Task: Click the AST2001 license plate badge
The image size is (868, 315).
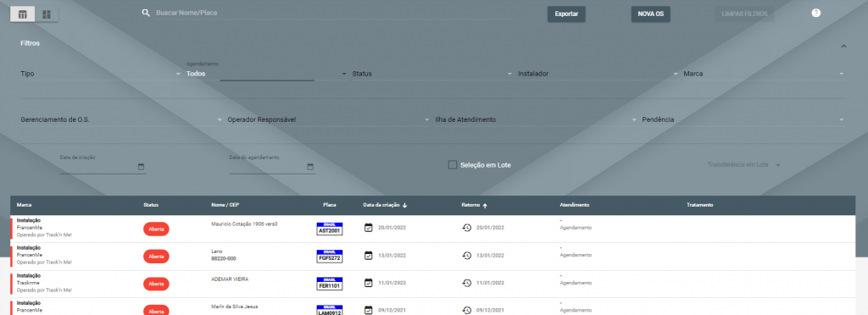Action: 330,229
